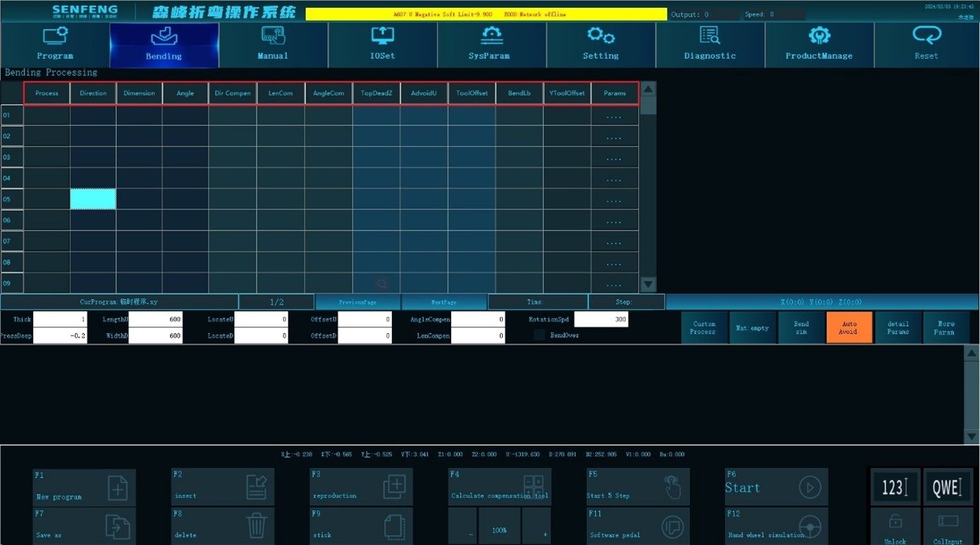Open Params ellipsis for row 01
Screen dimensions: 980x545
(614, 116)
